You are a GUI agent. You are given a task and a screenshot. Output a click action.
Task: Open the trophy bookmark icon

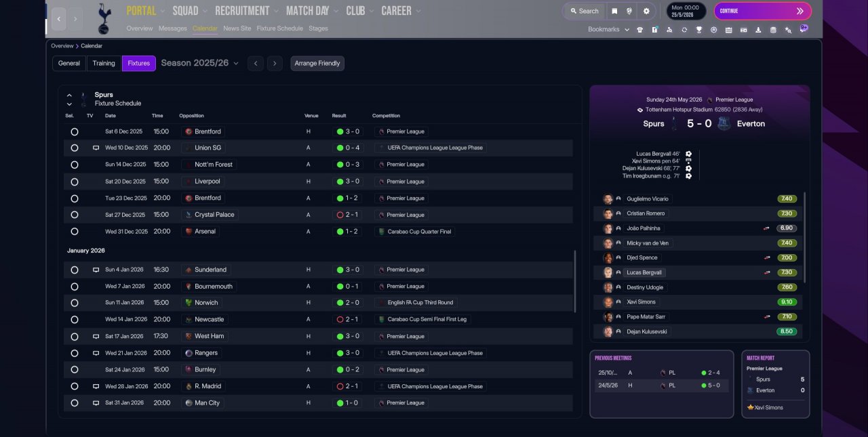[x=698, y=30]
